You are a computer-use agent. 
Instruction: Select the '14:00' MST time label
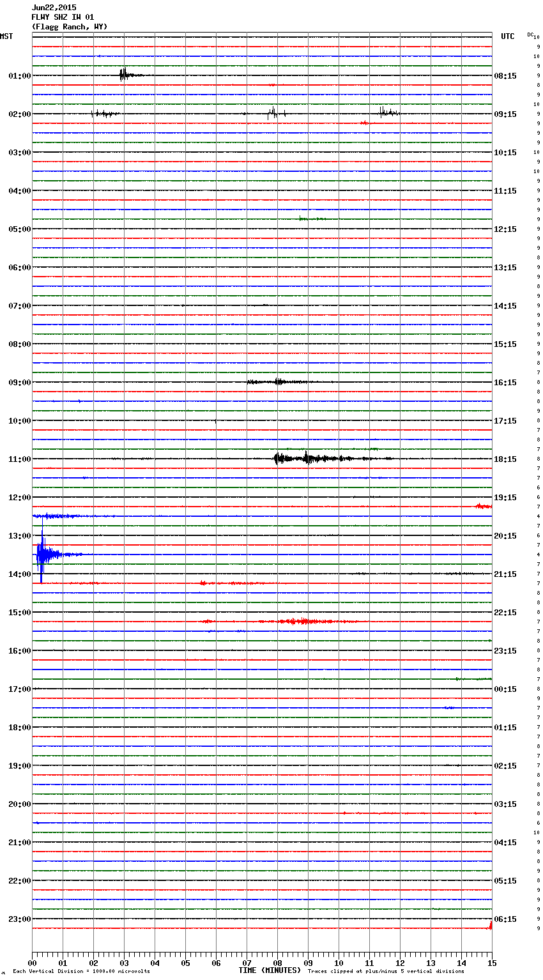(x=20, y=574)
